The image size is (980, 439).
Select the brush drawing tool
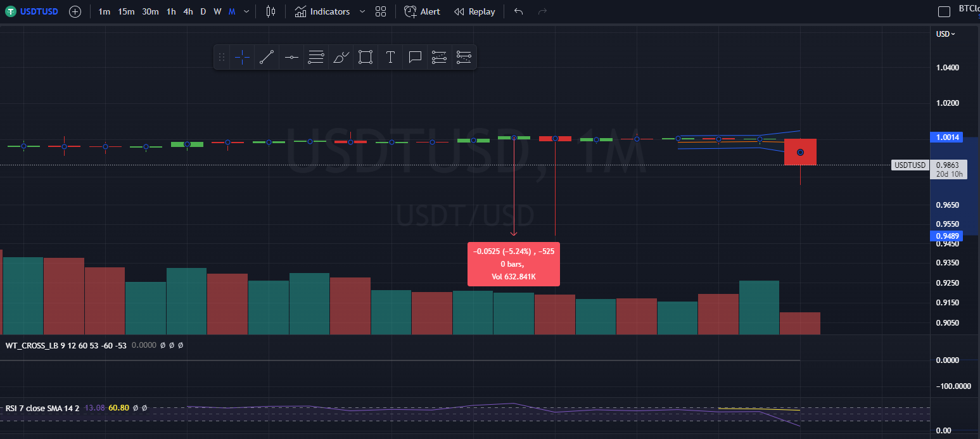[341, 57]
